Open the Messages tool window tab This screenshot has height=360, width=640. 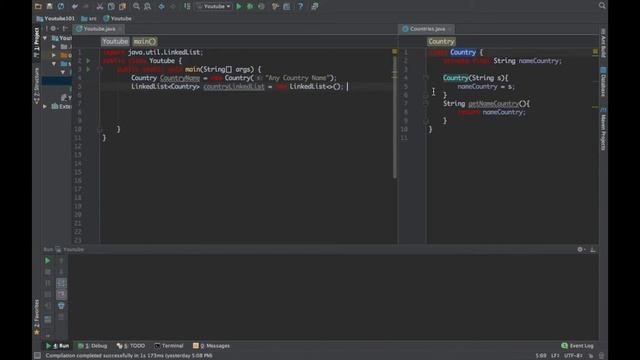(x=211, y=346)
